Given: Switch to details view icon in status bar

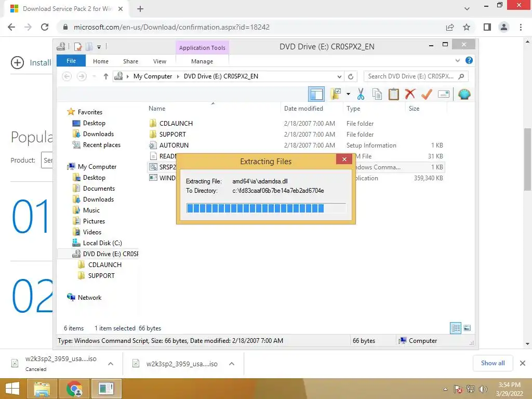Looking at the screenshot, I should 455,328.
